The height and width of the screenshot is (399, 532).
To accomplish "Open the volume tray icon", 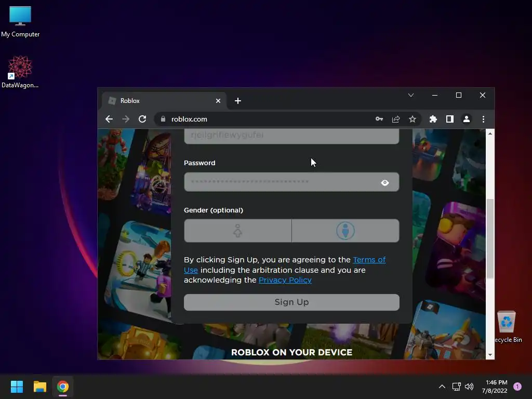I will coord(469,387).
